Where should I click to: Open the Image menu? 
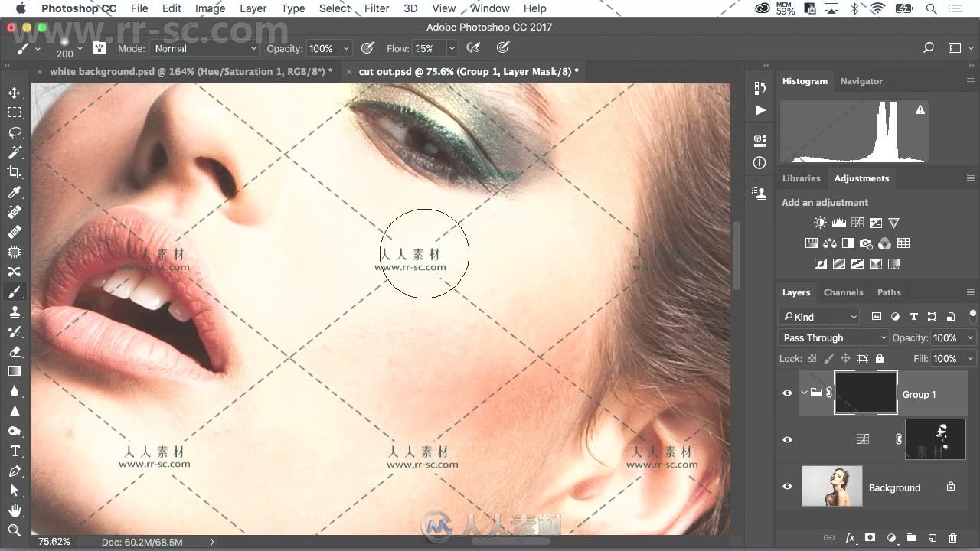210,8
